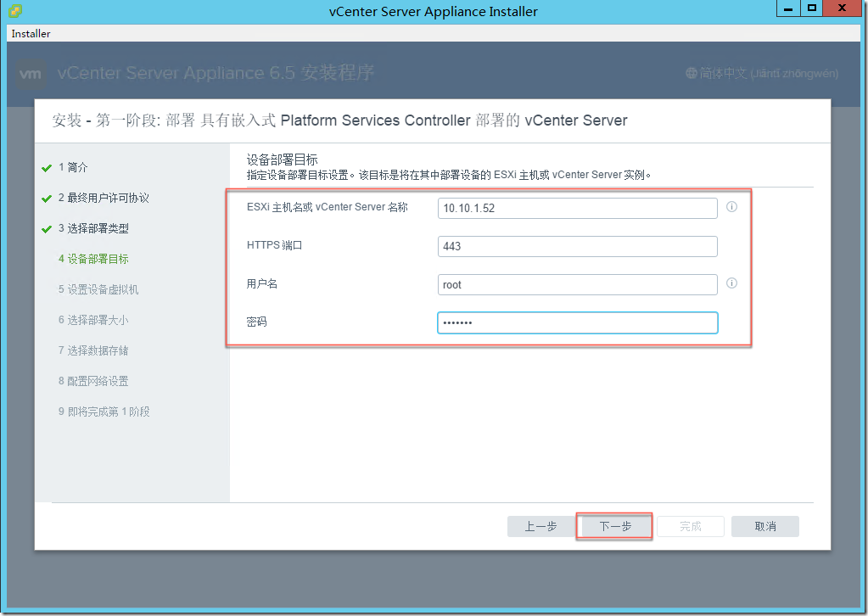Click the ESXi 主机名或 vCenter Server 名称 label

tap(328, 207)
